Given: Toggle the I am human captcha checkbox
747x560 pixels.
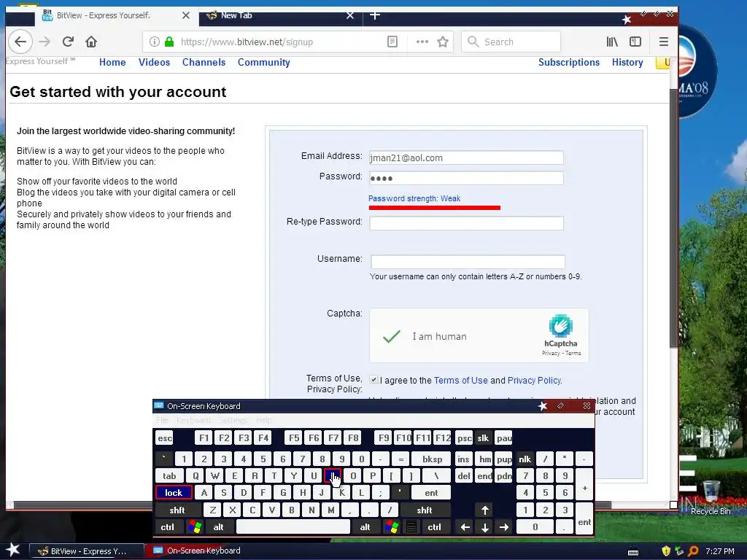Looking at the screenshot, I should click(x=392, y=336).
